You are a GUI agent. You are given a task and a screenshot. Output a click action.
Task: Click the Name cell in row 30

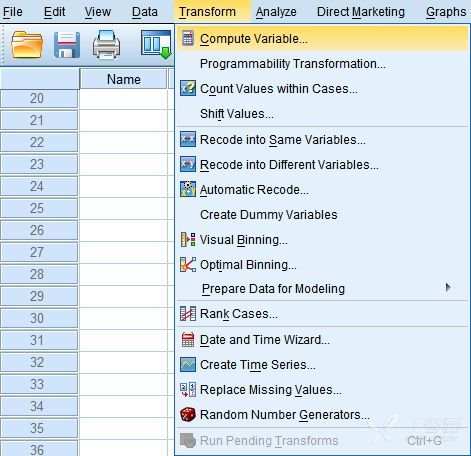(x=124, y=318)
